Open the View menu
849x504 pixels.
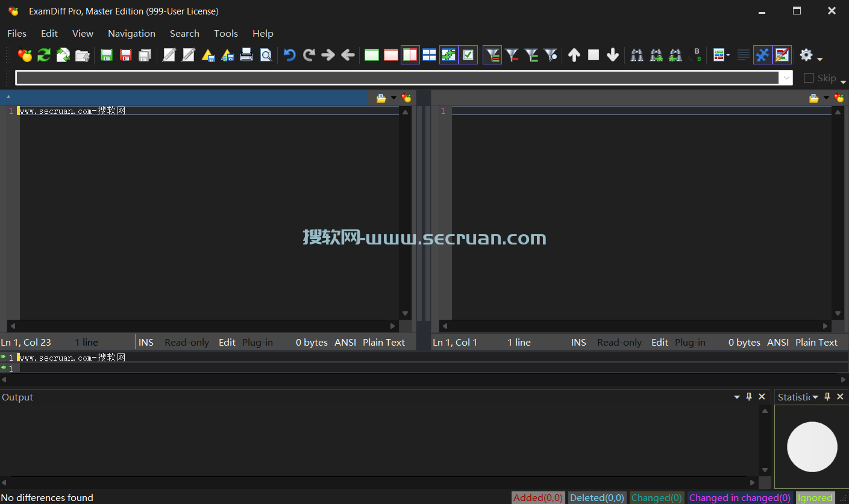[x=83, y=33]
